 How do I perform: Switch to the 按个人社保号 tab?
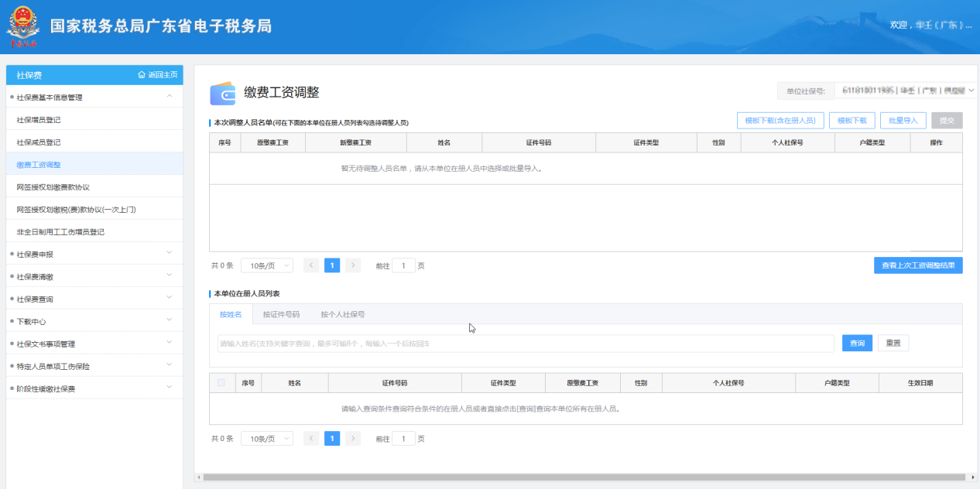[x=343, y=315]
